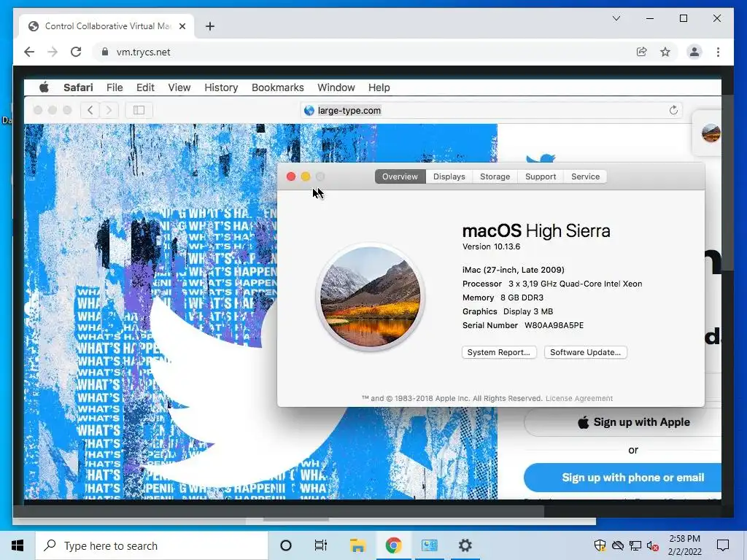This screenshot has width=747, height=560.
Task: Click Safari's forward navigation arrow
Action: pos(109,111)
